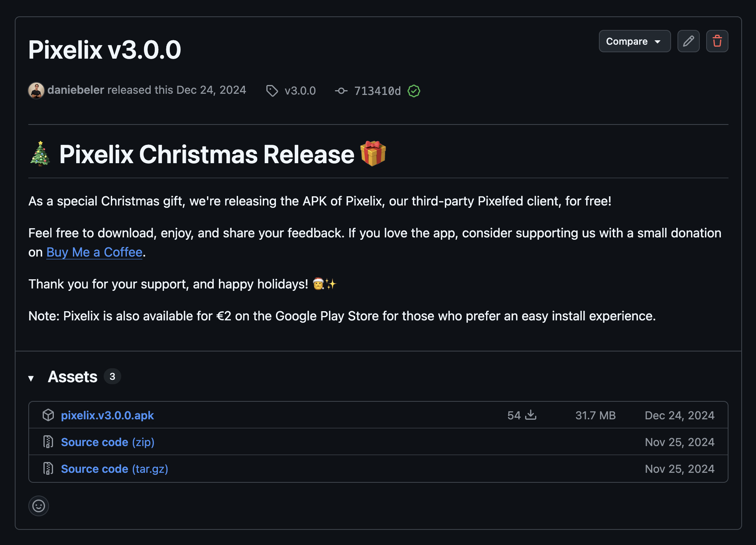Click the trash delete release icon
Viewport: 756px width, 545px height.
(717, 41)
